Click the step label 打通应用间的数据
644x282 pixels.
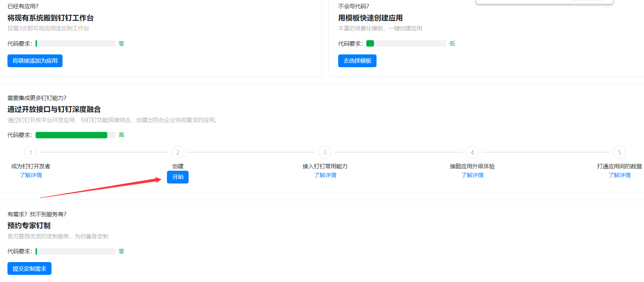pyautogui.click(x=619, y=166)
